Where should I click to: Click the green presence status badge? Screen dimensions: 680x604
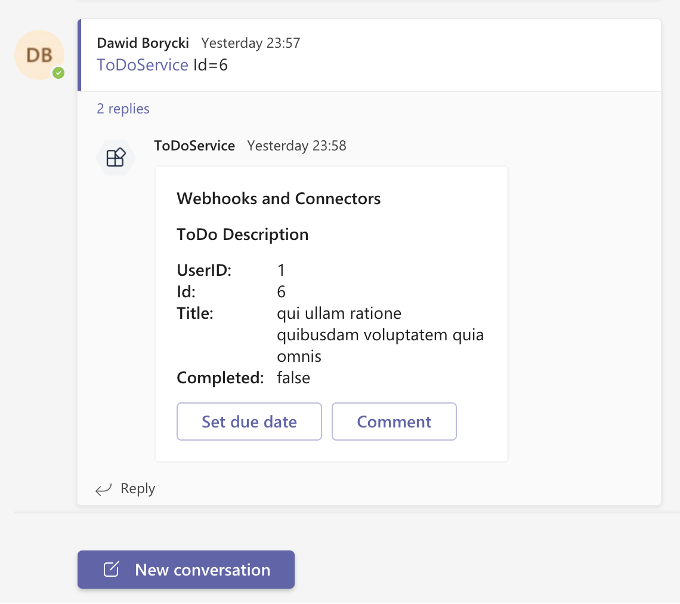tap(59, 73)
